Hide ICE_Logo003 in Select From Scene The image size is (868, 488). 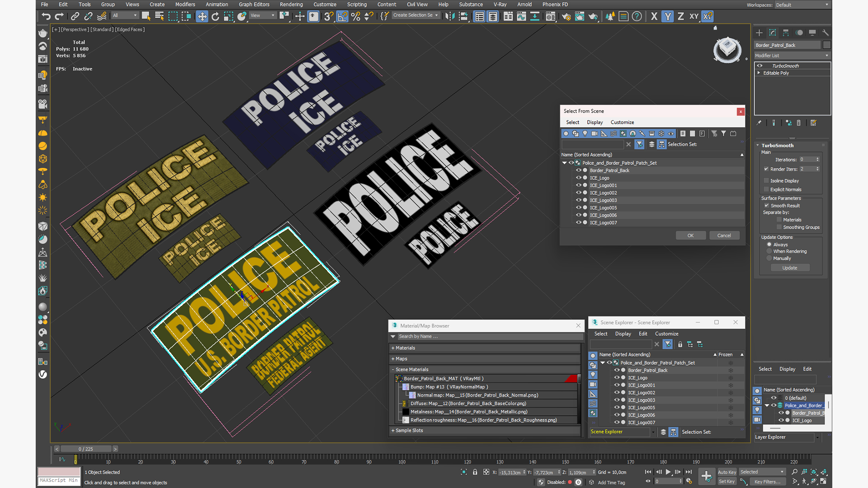coord(578,200)
